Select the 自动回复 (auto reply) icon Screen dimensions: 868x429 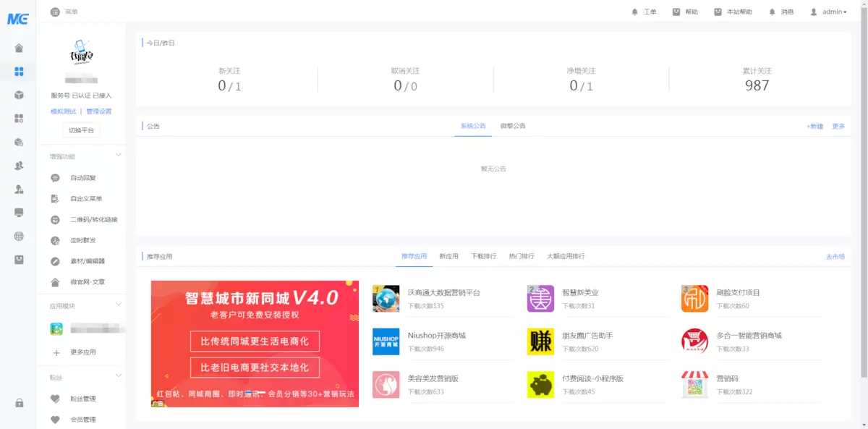click(x=55, y=177)
